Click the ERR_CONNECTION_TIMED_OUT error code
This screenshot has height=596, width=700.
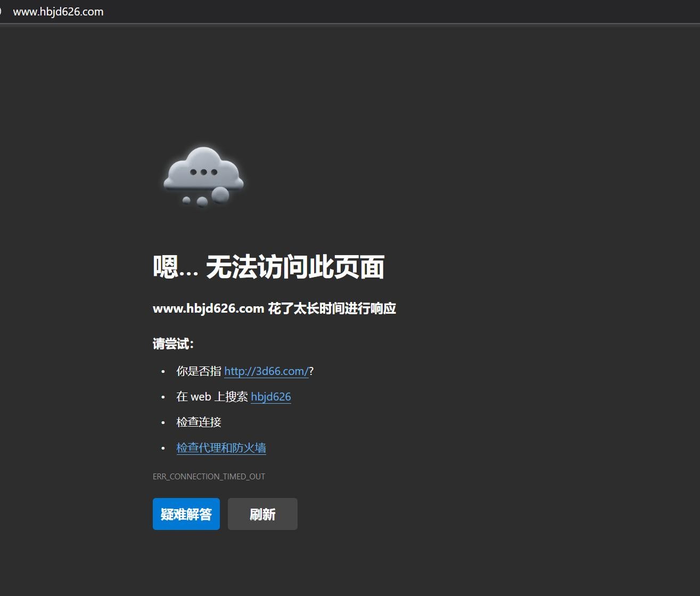pos(209,477)
